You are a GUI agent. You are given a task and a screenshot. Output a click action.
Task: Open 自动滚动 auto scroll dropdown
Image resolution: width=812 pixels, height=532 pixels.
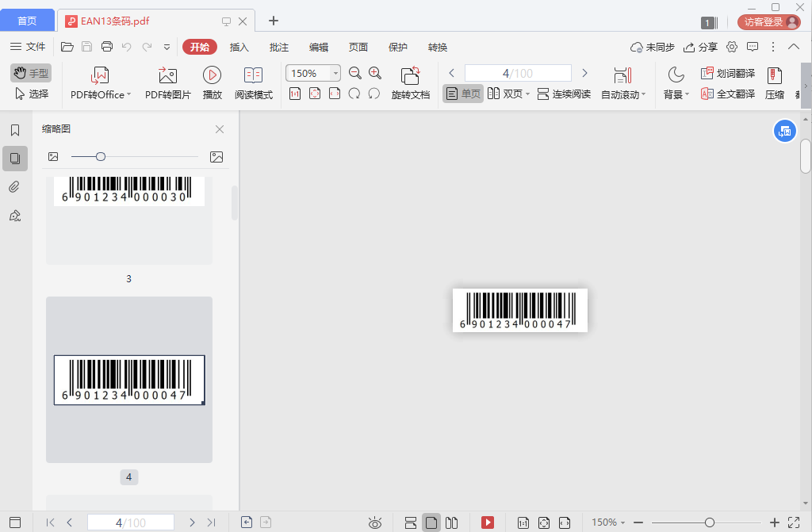click(623, 83)
